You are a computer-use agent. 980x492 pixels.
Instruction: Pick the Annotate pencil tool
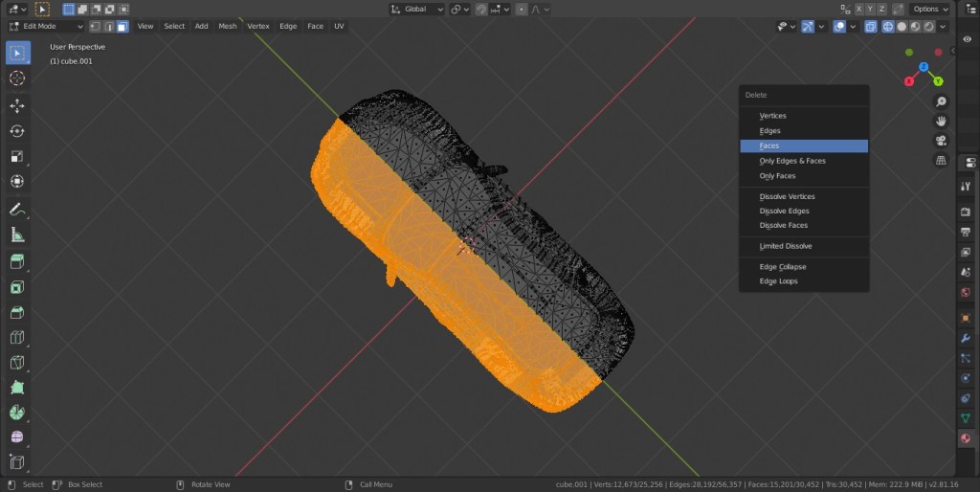tap(17, 209)
